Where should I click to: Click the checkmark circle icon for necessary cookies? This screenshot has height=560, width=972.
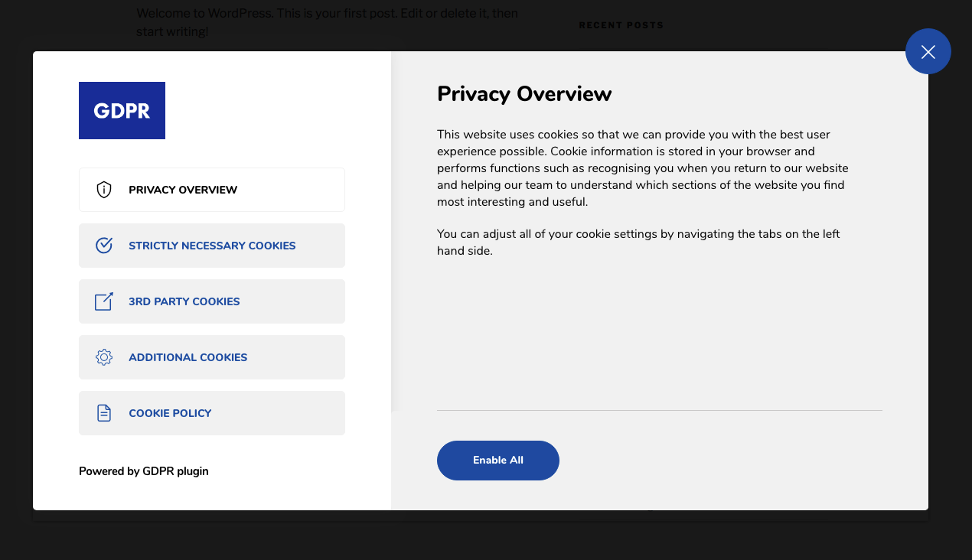(104, 246)
